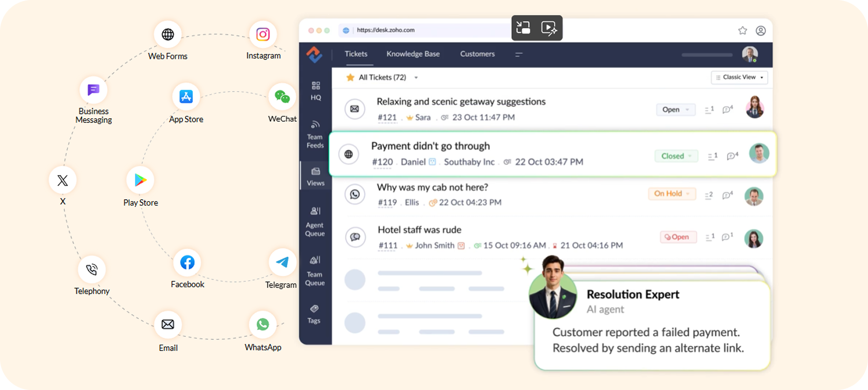
Task: Switch to the Knowledge Base tab
Action: (413, 54)
